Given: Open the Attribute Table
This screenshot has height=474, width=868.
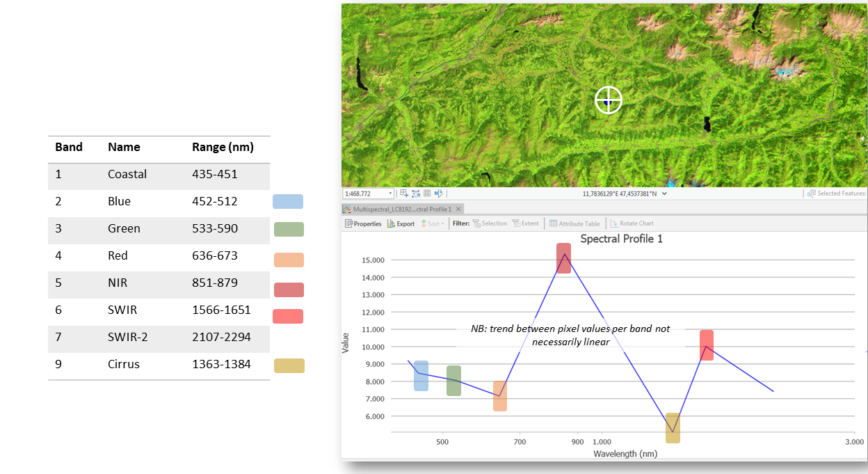Looking at the screenshot, I should pyautogui.click(x=574, y=224).
